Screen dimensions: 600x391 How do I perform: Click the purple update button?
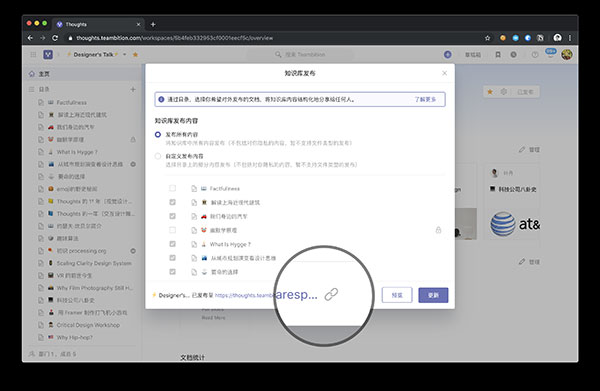tap(433, 295)
